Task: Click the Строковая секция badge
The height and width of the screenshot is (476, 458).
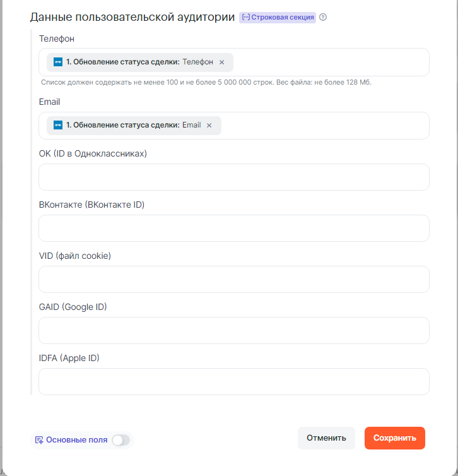Action: [x=278, y=17]
